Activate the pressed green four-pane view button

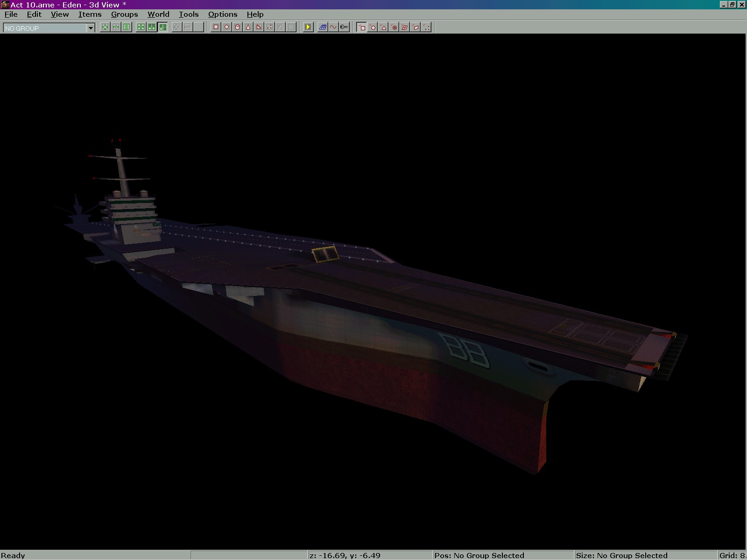[162, 27]
